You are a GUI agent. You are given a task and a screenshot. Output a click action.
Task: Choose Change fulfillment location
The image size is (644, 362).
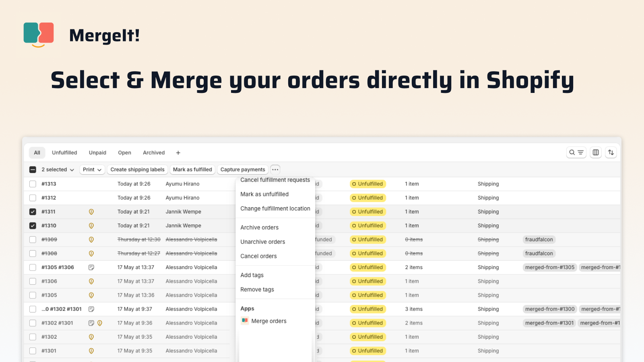[275, 209]
